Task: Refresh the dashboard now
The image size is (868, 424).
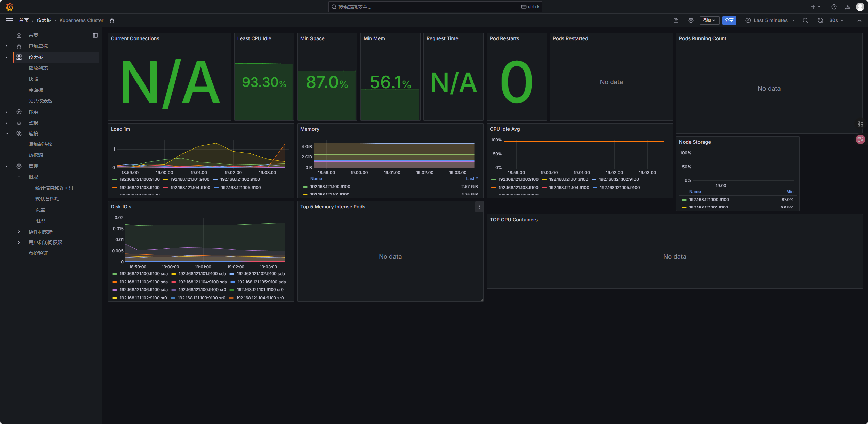Action: [820, 20]
